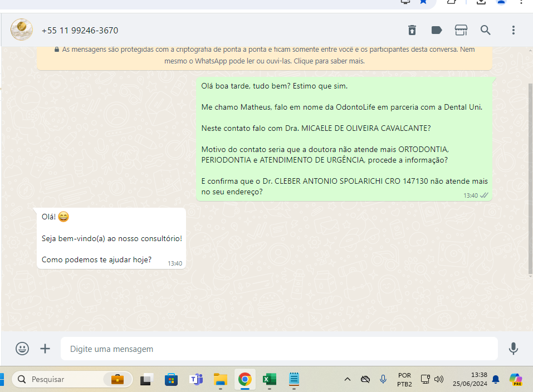This screenshot has width=533, height=392.
Task: Click the microphone tray icon
Action: pyautogui.click(x=383, y=379)
